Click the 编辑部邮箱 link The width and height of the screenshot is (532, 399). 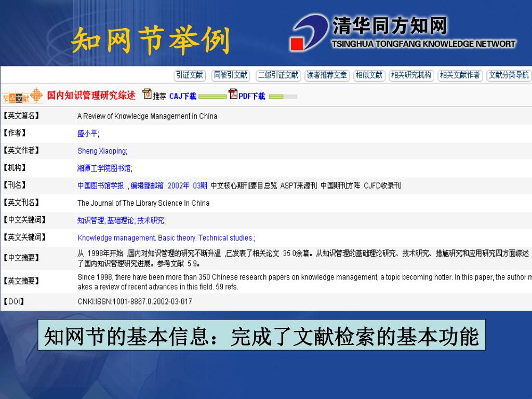pyautogui.click(x=147, y=185)
